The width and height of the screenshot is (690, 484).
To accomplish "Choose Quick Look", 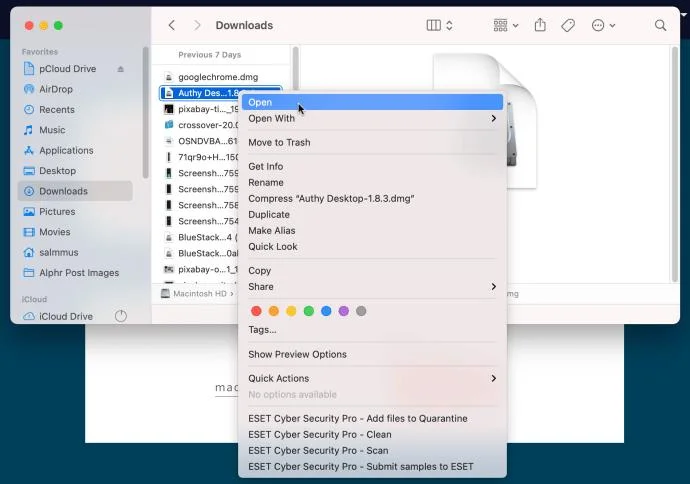I will [372, 247].
